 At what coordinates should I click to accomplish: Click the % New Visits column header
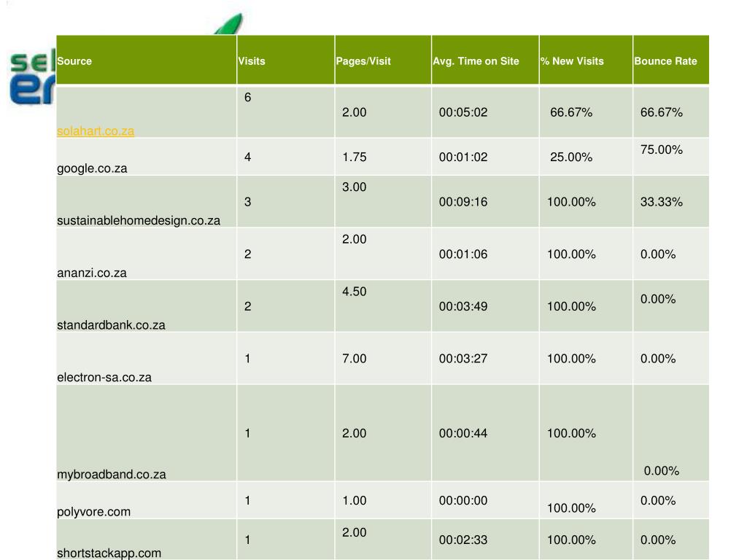[x=586, y=60]
